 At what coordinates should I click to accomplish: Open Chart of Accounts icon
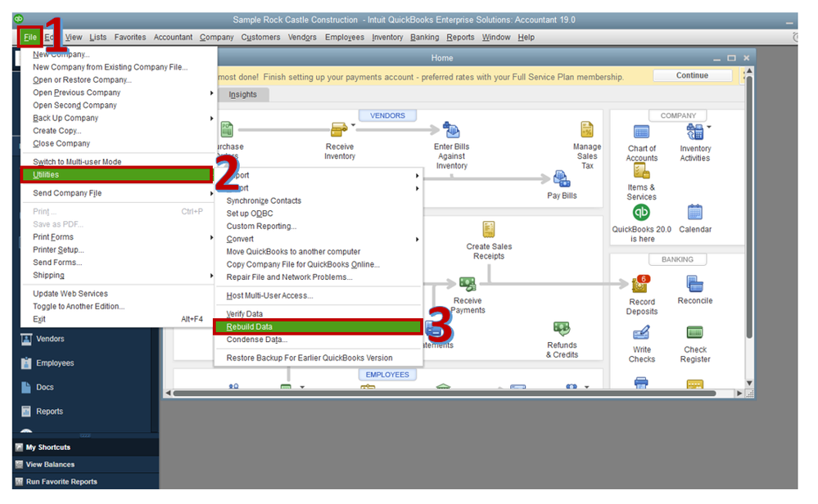[641, 132]
